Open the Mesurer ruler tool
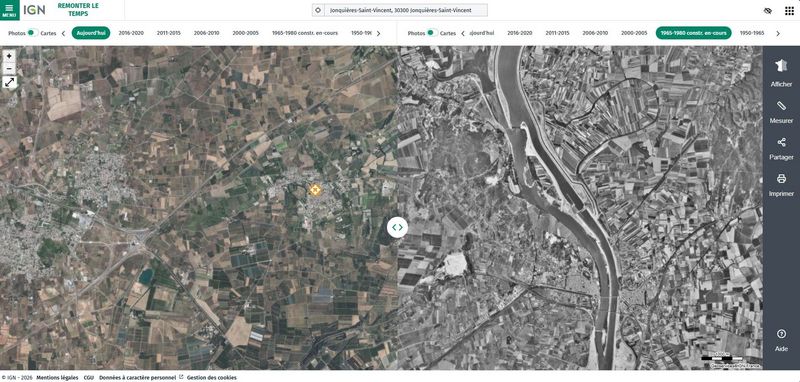The image size is (800, 382). (x=781, y=112)
